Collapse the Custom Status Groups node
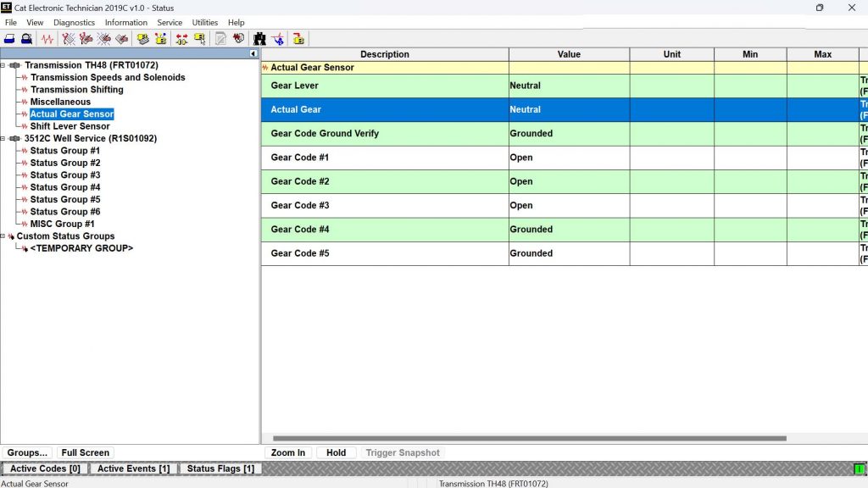 pos(3,236)
